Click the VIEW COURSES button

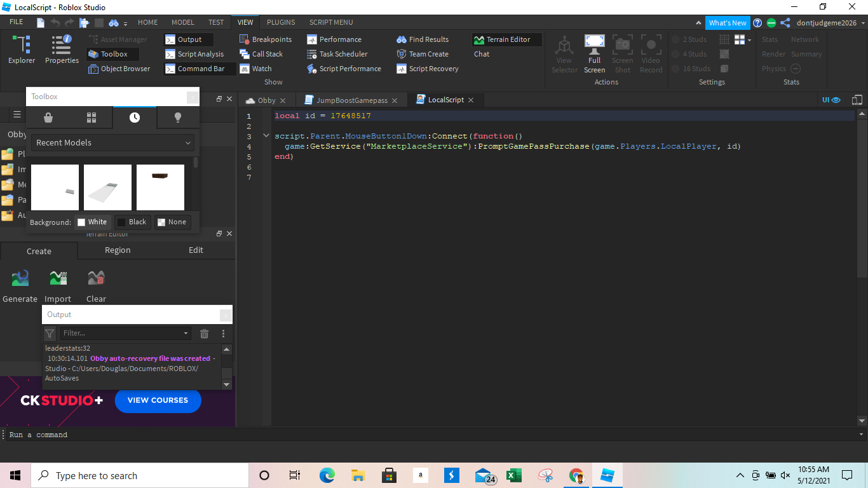point(158,400)
